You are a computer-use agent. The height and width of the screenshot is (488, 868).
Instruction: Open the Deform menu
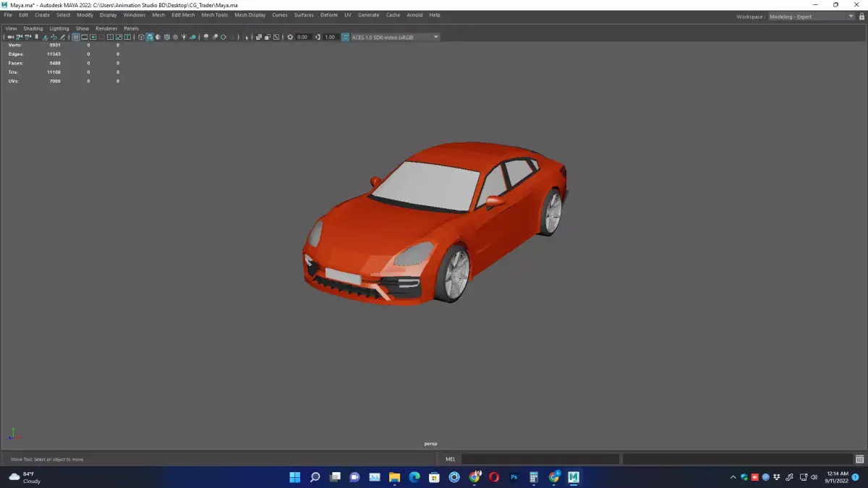pos(329,15)
